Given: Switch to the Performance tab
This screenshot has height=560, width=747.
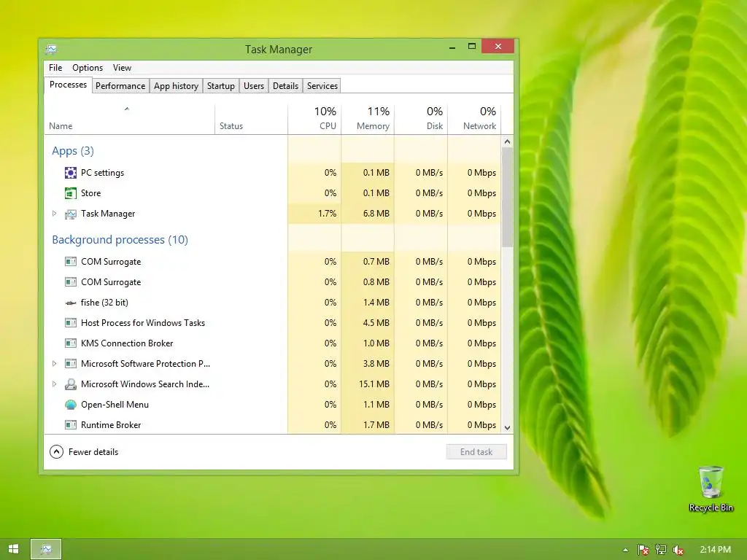Looking at the screenshot, I should [x=120, y=86].
